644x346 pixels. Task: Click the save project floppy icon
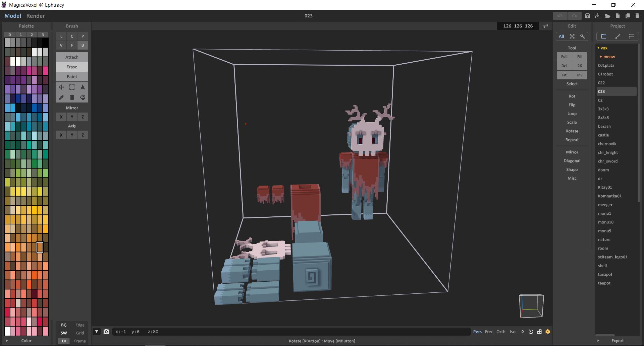click(588, 16)
